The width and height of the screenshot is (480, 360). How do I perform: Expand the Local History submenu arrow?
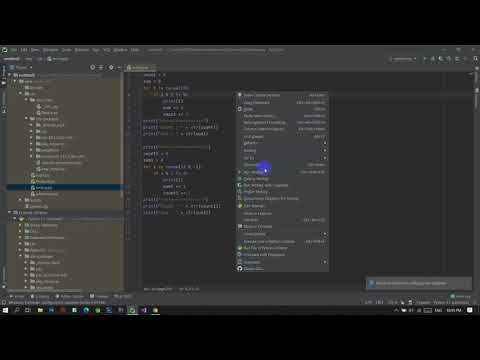tap(325, 234)
